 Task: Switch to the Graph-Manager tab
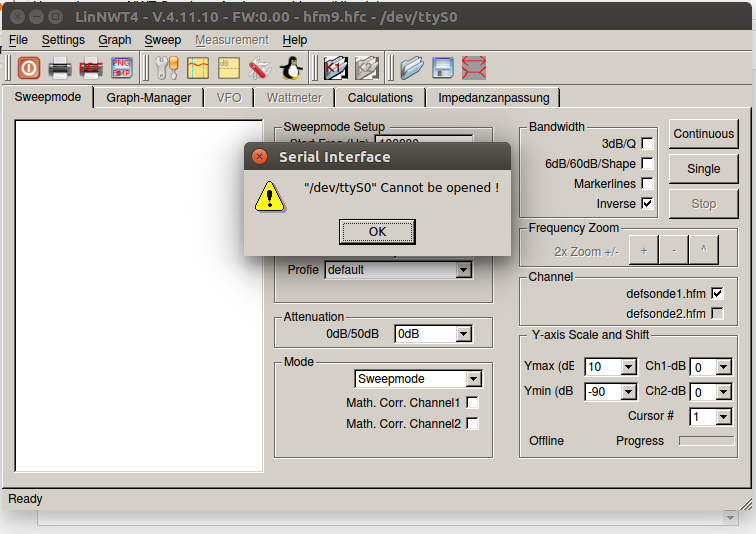[148, 98]
